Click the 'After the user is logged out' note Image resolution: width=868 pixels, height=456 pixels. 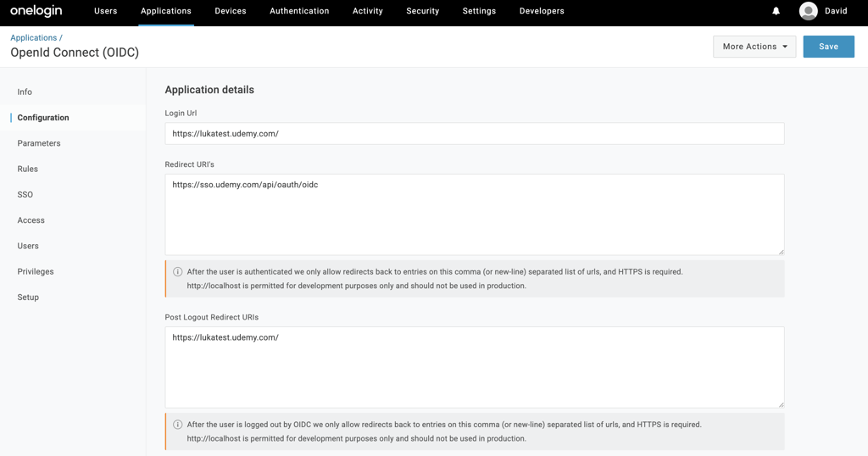pyautogui.click(x=475, y=431)
